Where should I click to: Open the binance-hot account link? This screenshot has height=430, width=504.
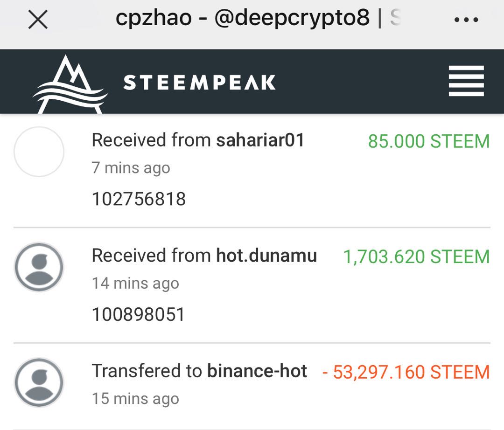pyautogui.click(x=257, y=371)
